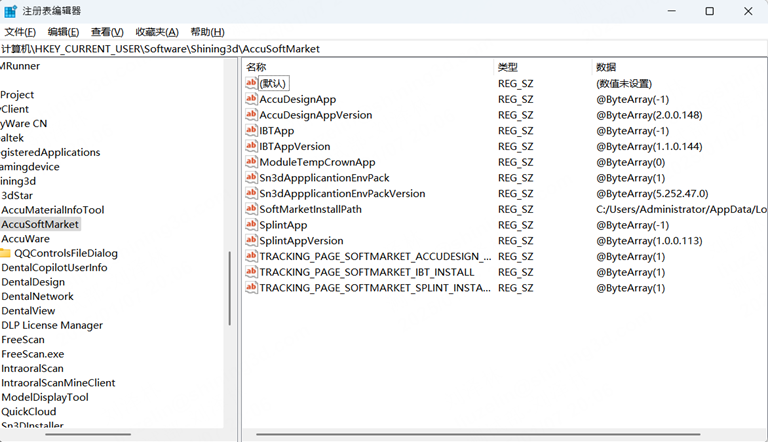Maximize the Registry Editor window
This screenshot has width=768, height=442.
pyautogui.click(x=709, y=11)
